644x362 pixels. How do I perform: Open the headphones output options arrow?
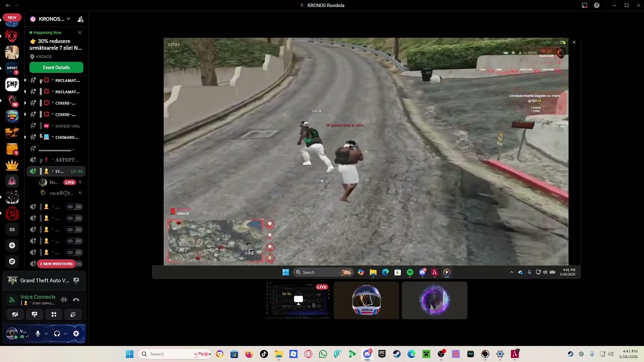point(65,333)
